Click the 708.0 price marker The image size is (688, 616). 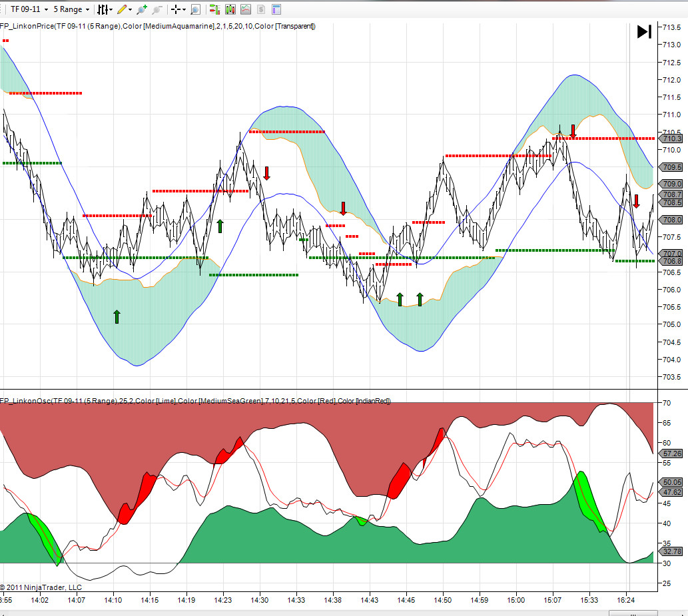(x=671, y=220)
